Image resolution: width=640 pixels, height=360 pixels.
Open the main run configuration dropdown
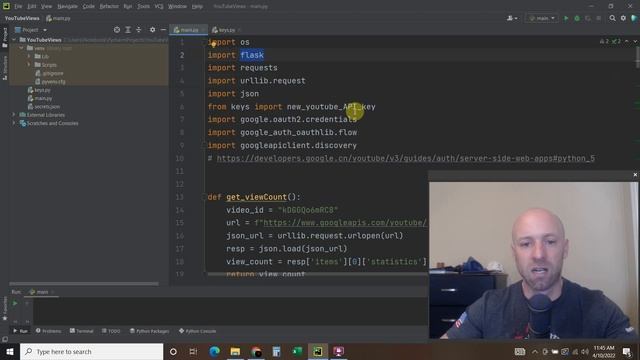pyautogui.click(x=542, y=18)
